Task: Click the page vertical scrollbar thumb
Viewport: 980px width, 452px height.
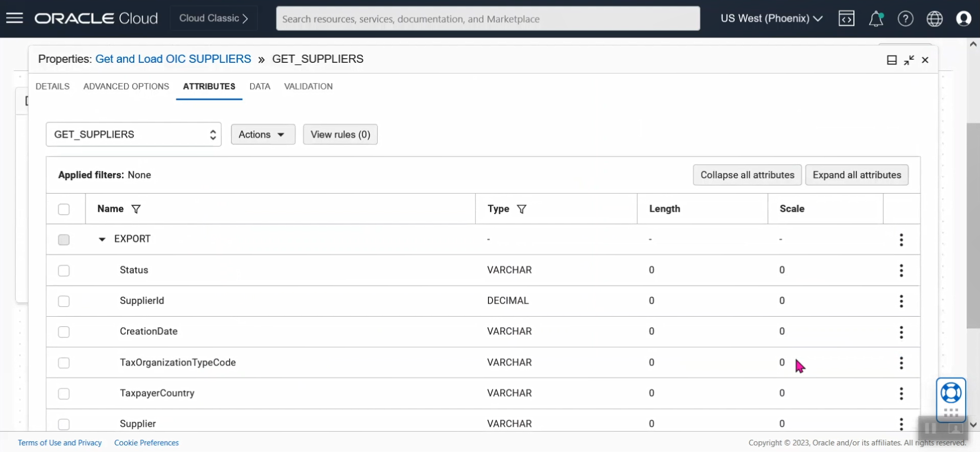Action: [973, 226]
